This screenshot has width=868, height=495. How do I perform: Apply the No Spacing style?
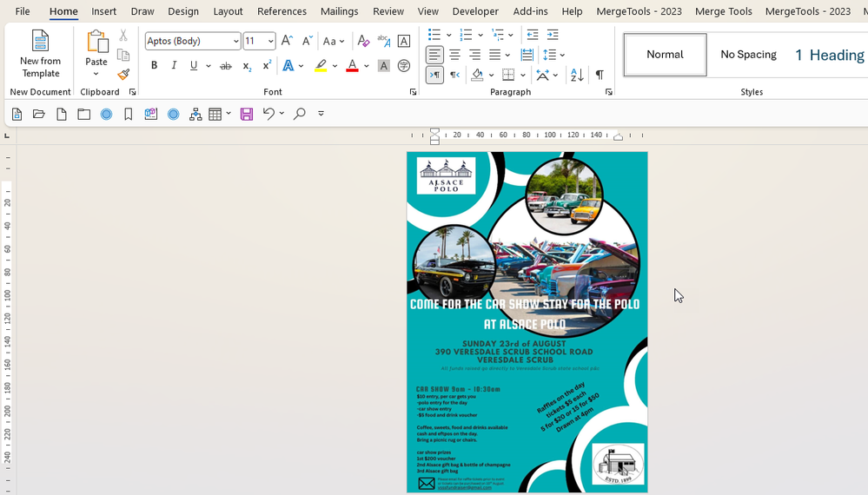click(x=748, y=54)
